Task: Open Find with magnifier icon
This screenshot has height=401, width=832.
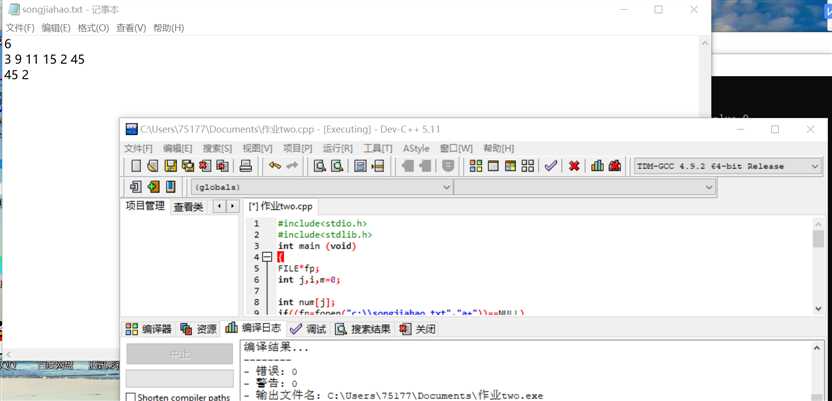Action: point(319,166)
